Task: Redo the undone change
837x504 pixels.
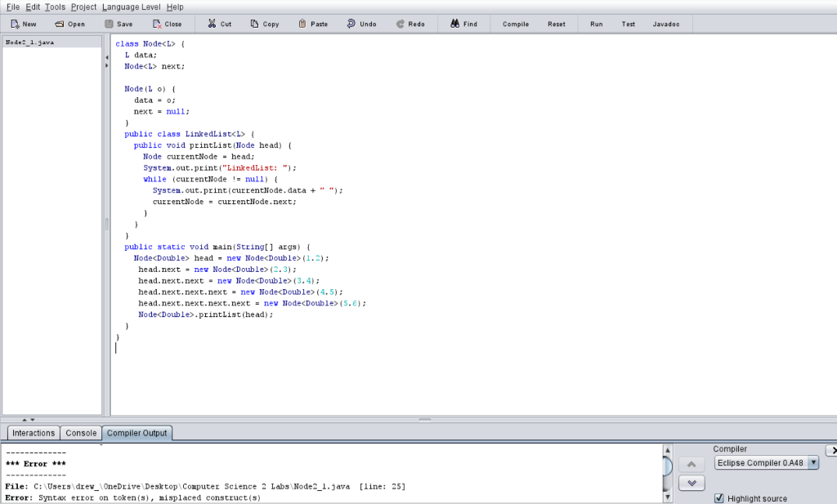Action: pos(410,24)
